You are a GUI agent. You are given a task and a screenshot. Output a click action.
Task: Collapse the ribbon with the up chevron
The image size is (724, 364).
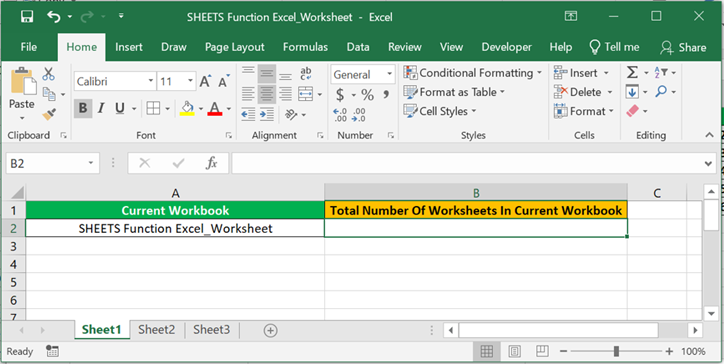click(710, 135)
